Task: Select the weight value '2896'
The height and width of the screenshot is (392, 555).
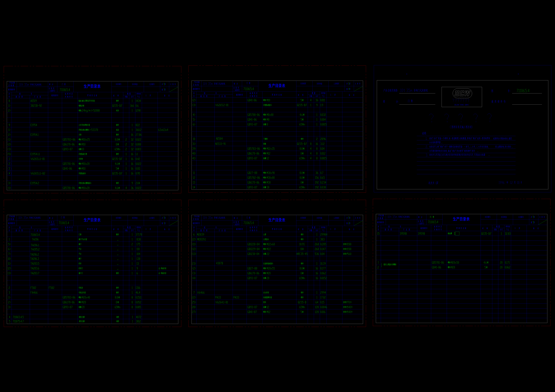Action: click(323, 139)
